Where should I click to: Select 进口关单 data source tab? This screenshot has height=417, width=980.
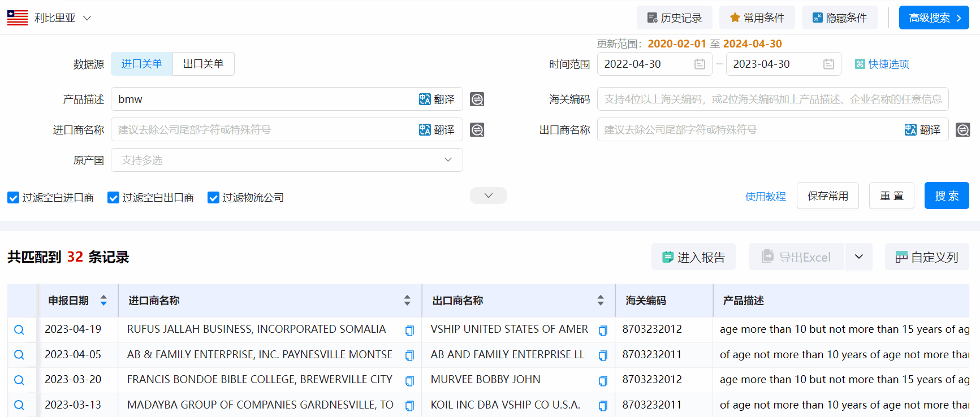click(x=142, y=64)
